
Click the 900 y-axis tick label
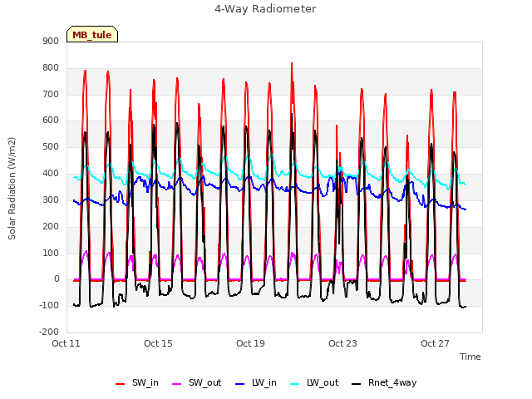(51, 42)
